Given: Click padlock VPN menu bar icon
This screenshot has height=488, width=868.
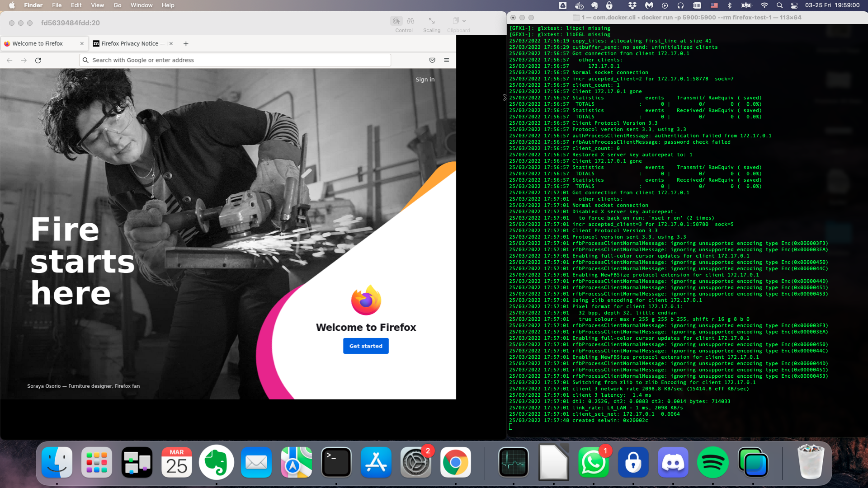Looking at the screenshot, I should (609, 5).
